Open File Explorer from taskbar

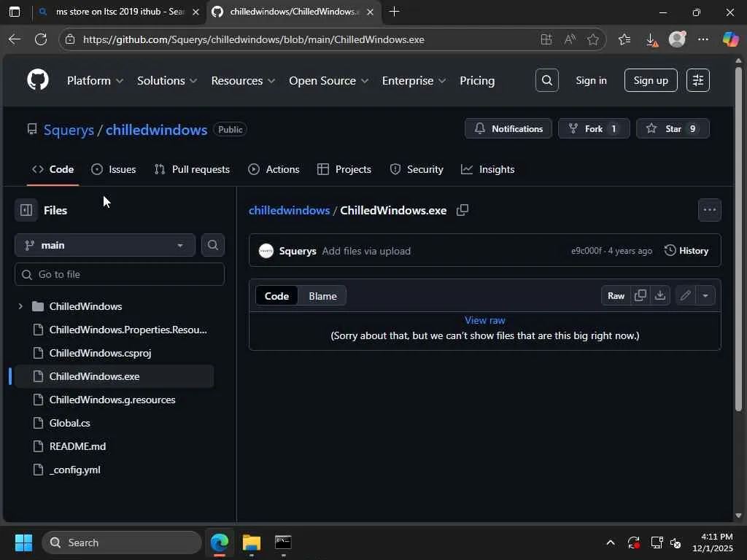pos(251,542)
